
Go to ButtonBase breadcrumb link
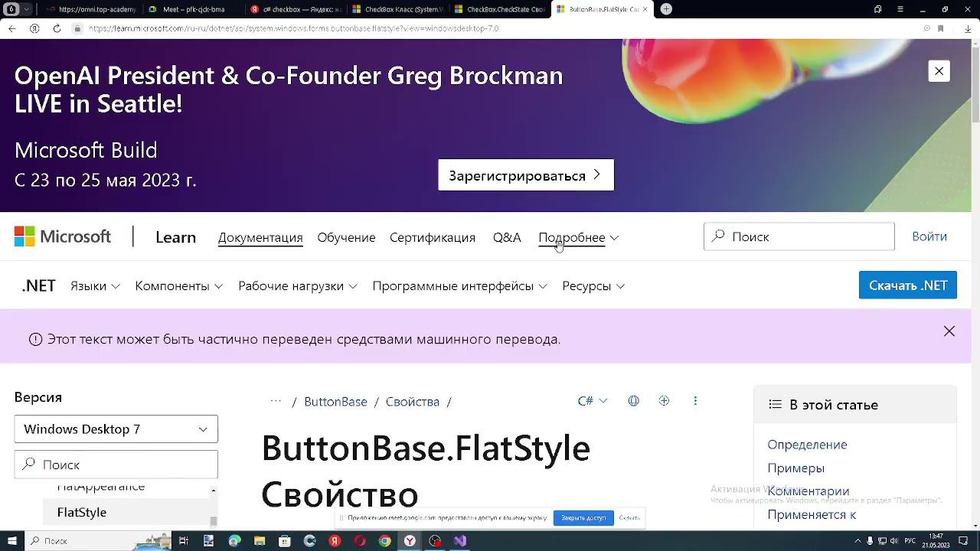pyautogui.click(x=335, y=402)
